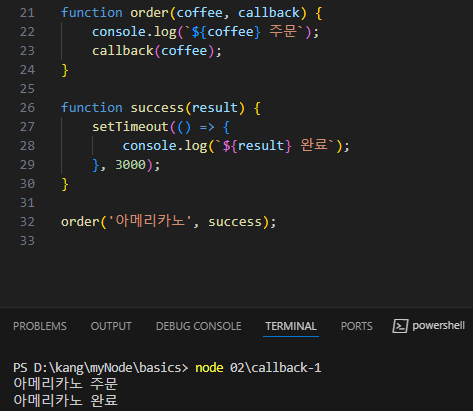
Task: Click 'success' function name on line 26
Action: coord(157,108)
